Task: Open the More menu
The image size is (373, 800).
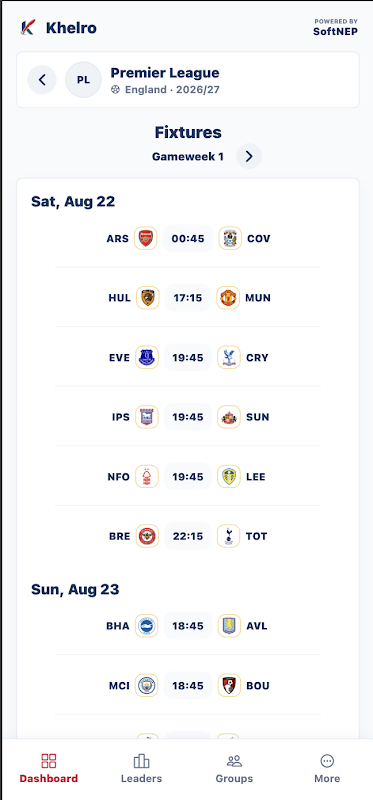Action: click(327, 769)
